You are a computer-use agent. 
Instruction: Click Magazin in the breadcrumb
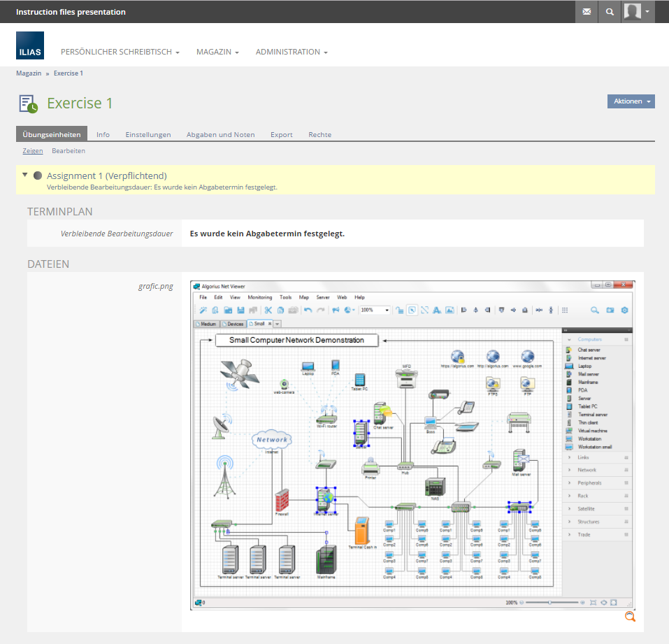[29, 73]
